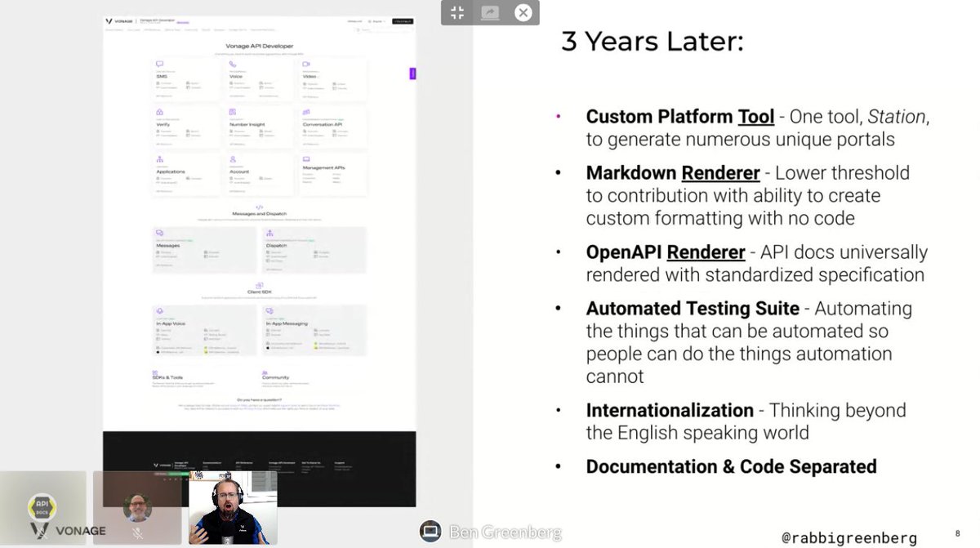Open the Messages card chat icon
The width and height of the screenshot is (980, 548).
click(160, 233)
